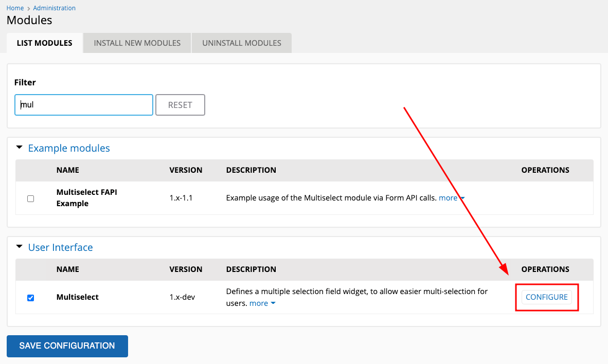Click the Operations column header
The height and width of the screenshot is (364, 608).
(545, 170)
